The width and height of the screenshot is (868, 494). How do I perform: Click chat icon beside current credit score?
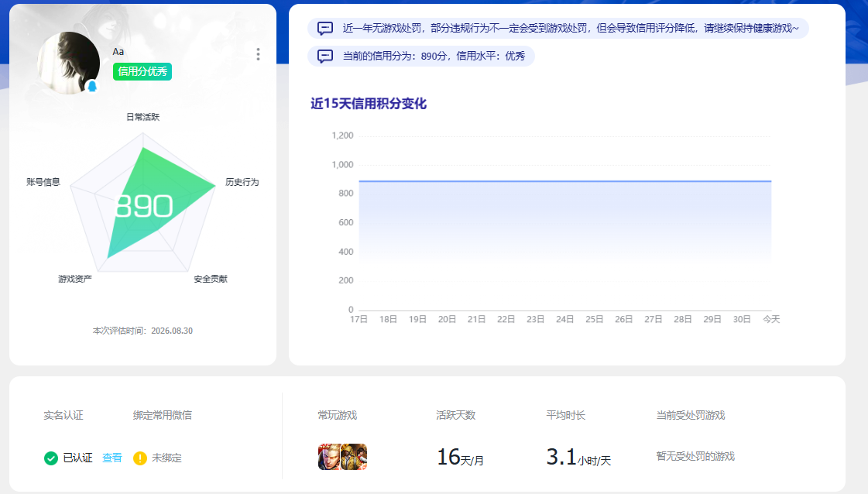(x=325, y=56)
